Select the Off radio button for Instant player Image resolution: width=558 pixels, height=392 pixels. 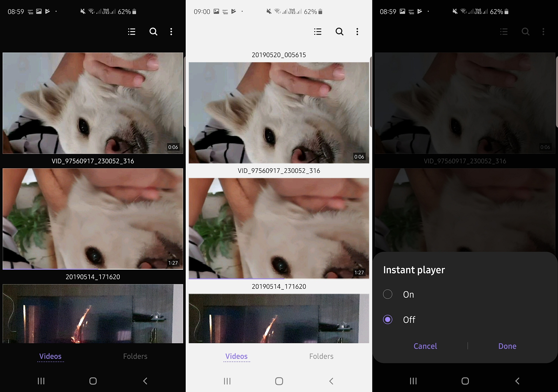click(388, 320)
